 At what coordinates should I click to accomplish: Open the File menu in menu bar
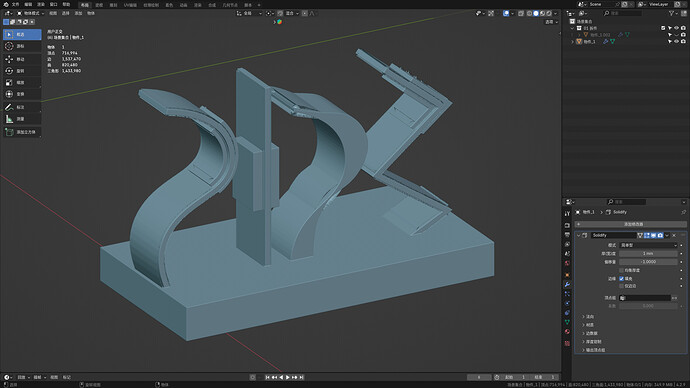point(15,4)
